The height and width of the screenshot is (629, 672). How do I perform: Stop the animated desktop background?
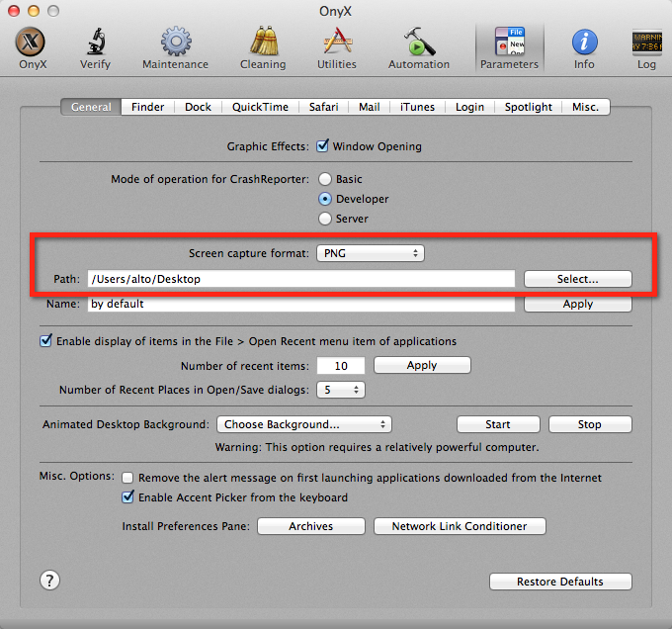[590, 424]
